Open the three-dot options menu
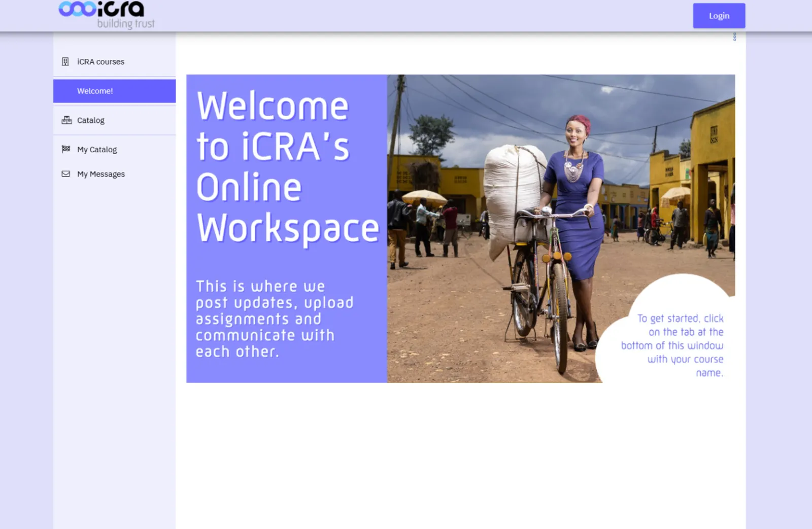This screenshot has height=529, width=812. click(x=734, y=37)
